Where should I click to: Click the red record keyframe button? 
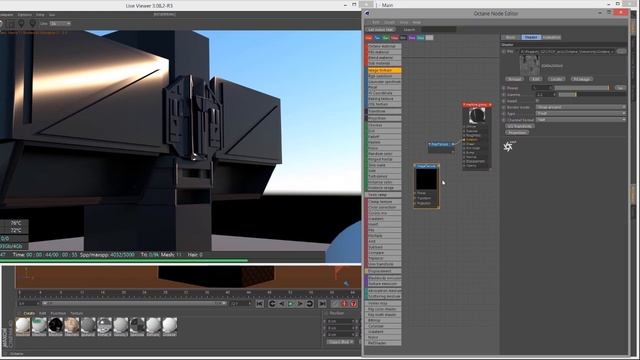[x=344, y=304]
